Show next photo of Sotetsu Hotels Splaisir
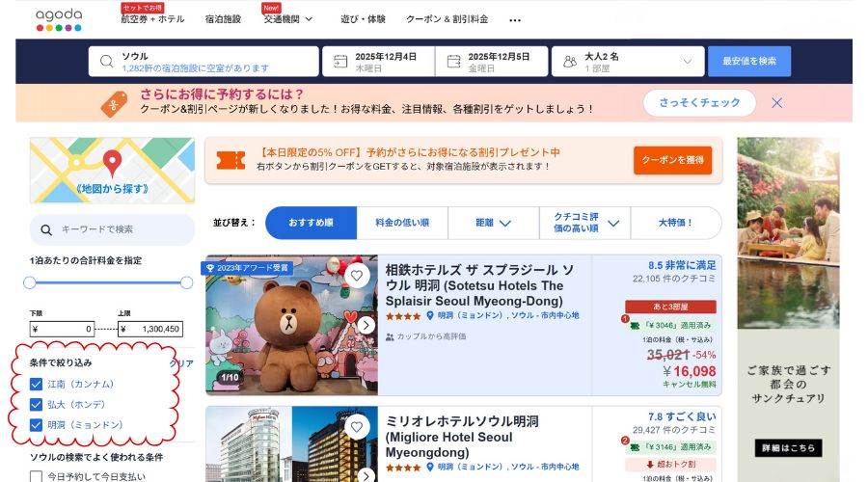 (366, 326)
